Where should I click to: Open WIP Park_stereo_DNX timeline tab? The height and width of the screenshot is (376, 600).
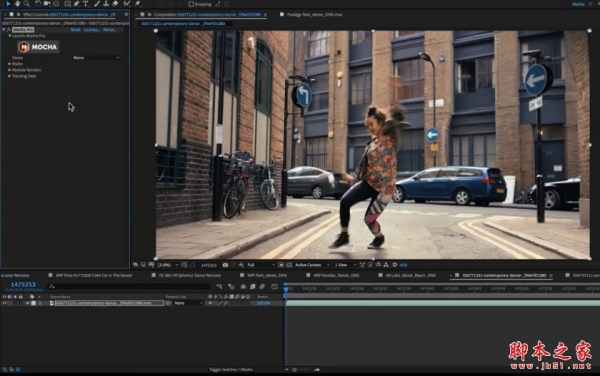point(267,275)
